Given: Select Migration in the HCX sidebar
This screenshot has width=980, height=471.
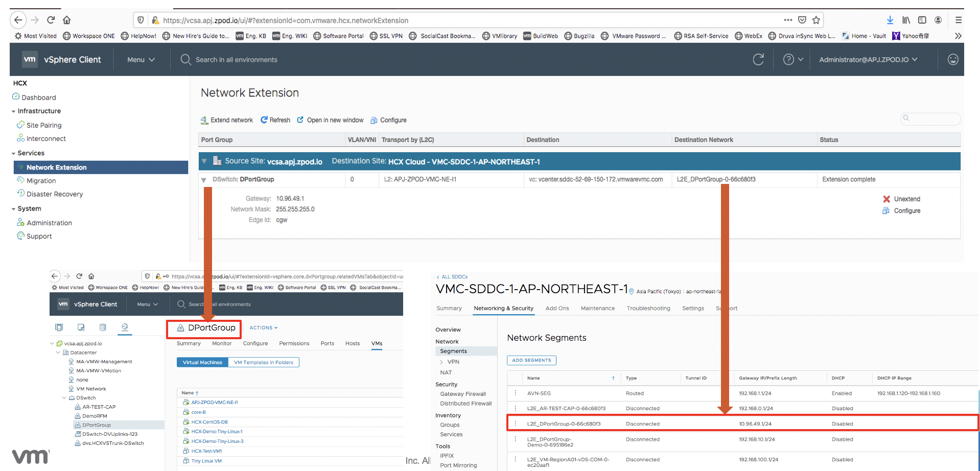Looking at the screenshot, I should [41, 181].
